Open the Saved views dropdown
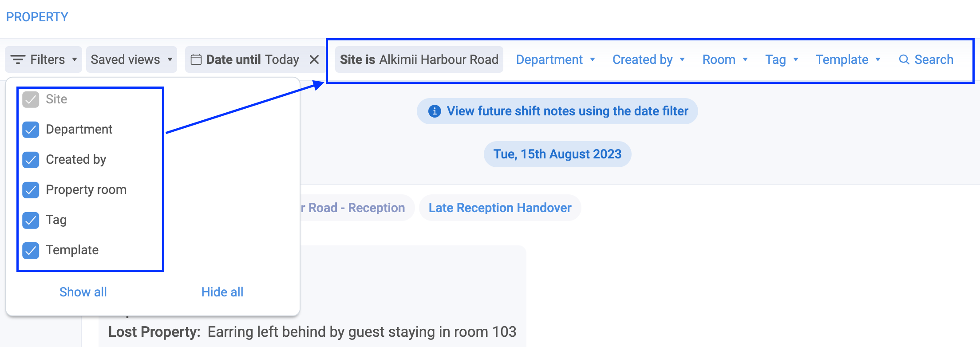The height and width of the screenshot is (347, 980). pyautogui.click(x=131, y=59)
